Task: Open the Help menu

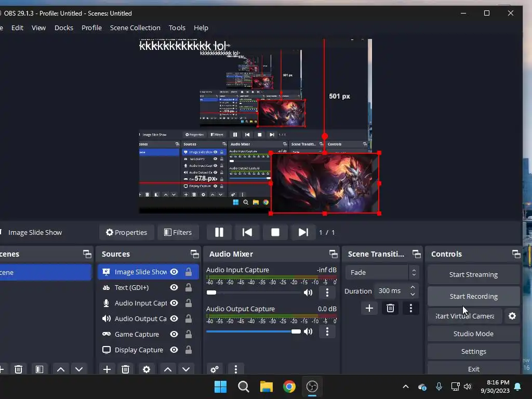Action: click(201, 28)
